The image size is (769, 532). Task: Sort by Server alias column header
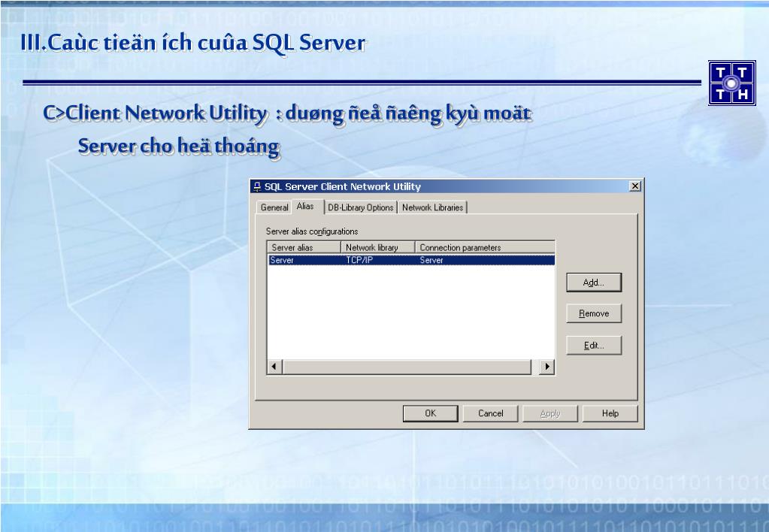(304, 247)
